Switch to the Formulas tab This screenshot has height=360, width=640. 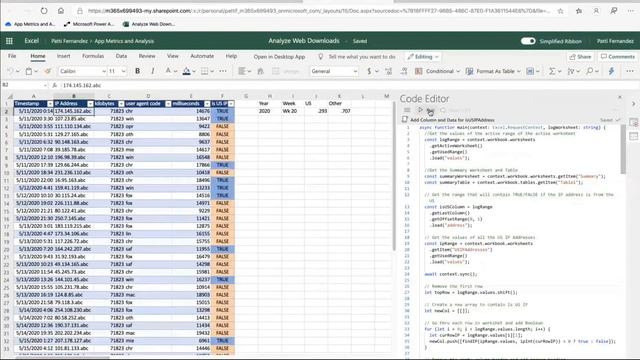pyautogui.click(x=93, y=56)
